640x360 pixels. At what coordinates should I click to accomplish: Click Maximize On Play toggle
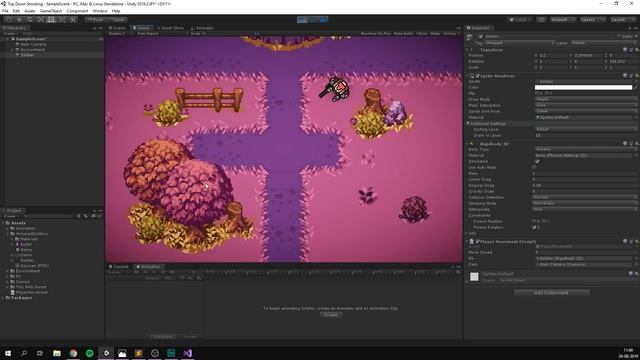point(376,33)
